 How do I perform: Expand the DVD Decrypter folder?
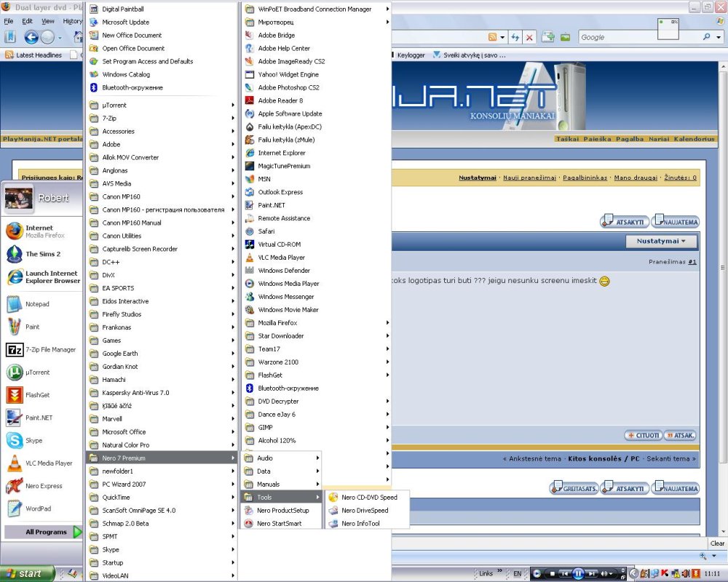point(316,401)
